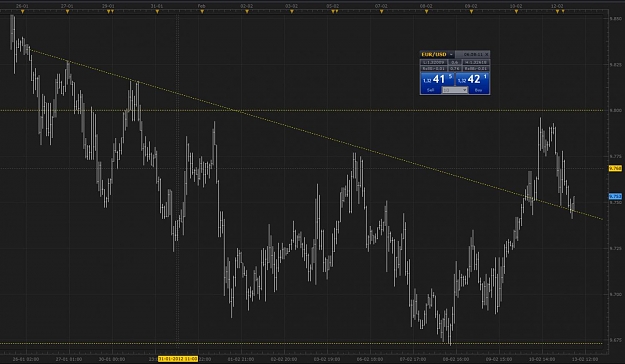Viewport: 625px width, 364px height.
Task: Click the yellow marker under 27-01 date
Action: click(x=67, y=12)
